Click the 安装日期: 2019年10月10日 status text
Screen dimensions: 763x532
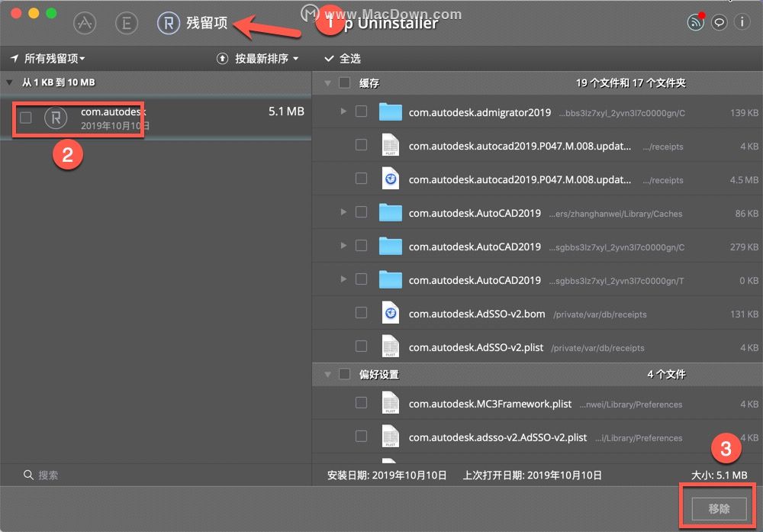387,475
